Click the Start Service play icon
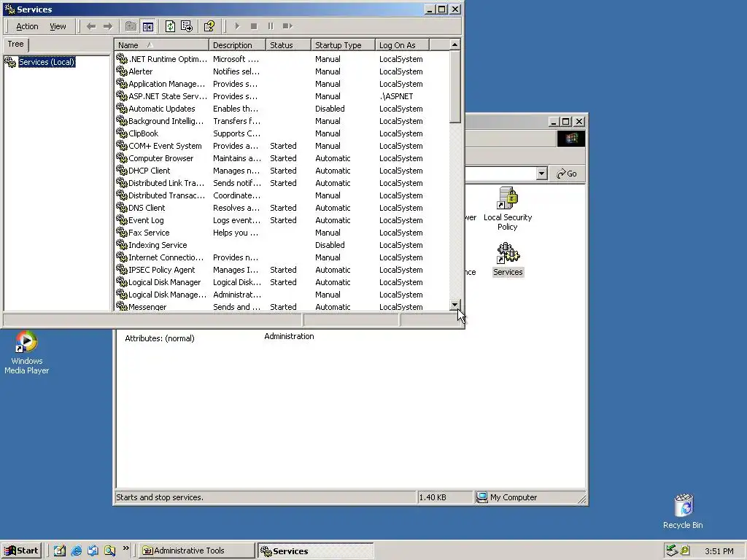The image size is (747, 560). tap(237, 26)
